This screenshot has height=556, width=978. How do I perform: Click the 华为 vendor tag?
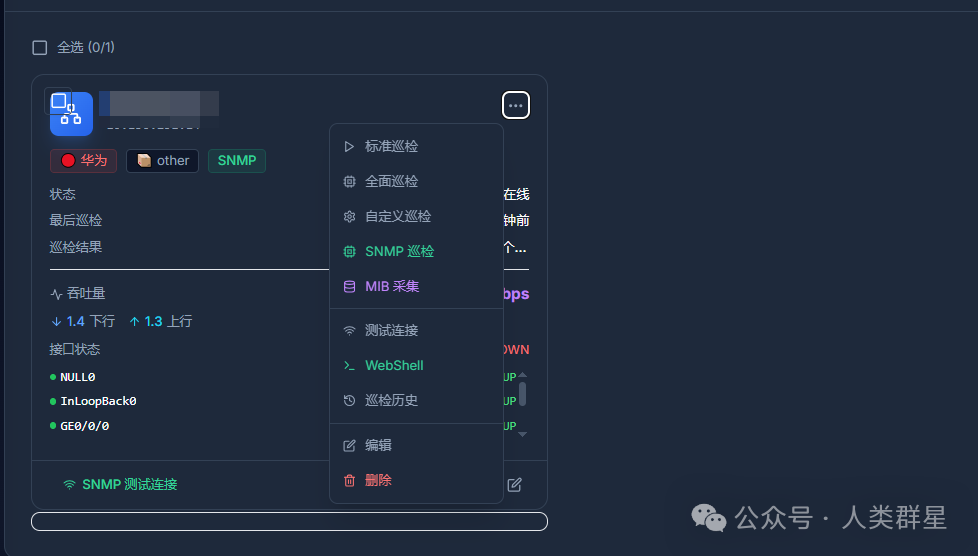pos(84,160)
